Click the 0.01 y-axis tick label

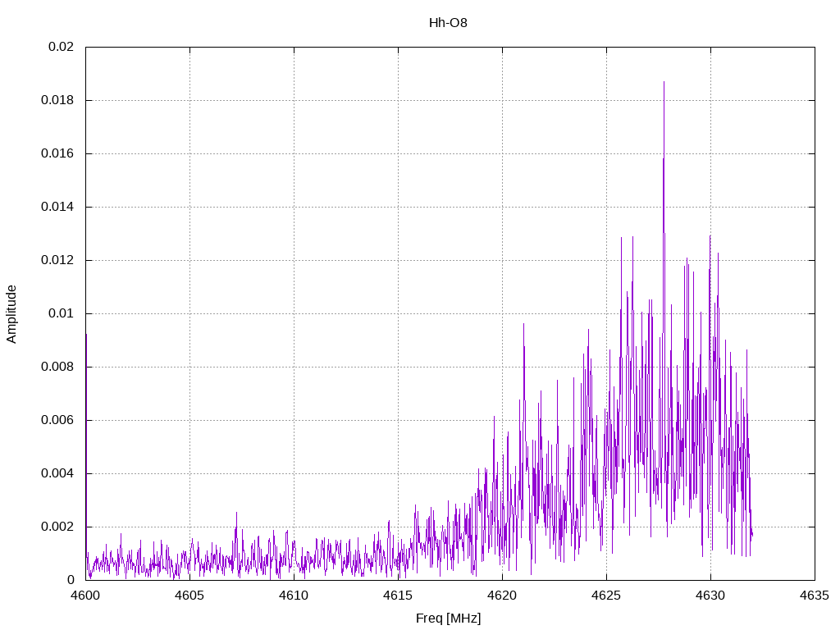61,313
